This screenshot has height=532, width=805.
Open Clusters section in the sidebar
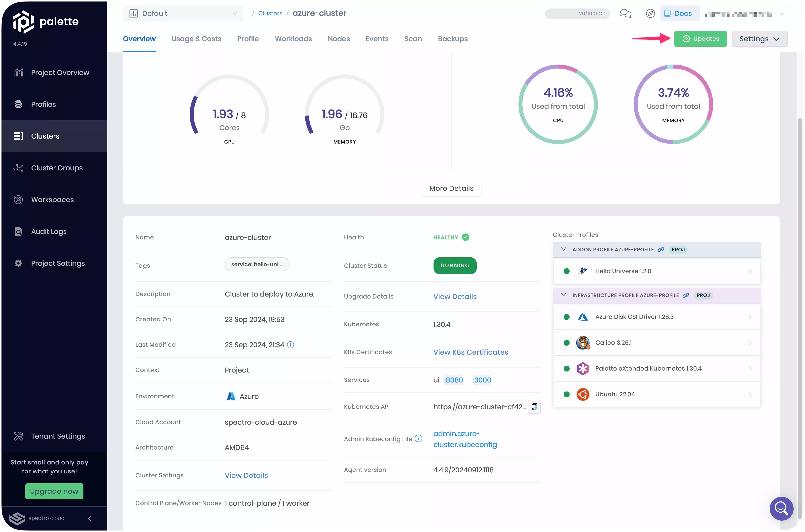45,136
